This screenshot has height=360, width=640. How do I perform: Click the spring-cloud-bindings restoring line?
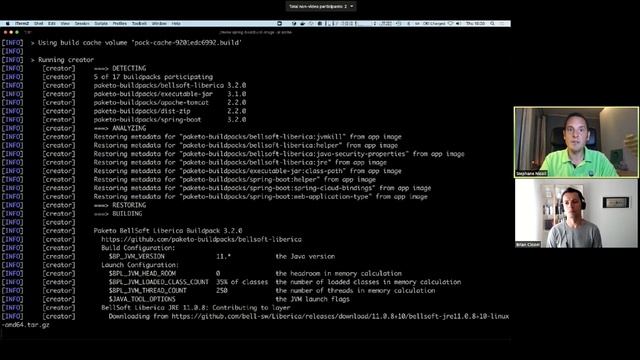[262, 188]
